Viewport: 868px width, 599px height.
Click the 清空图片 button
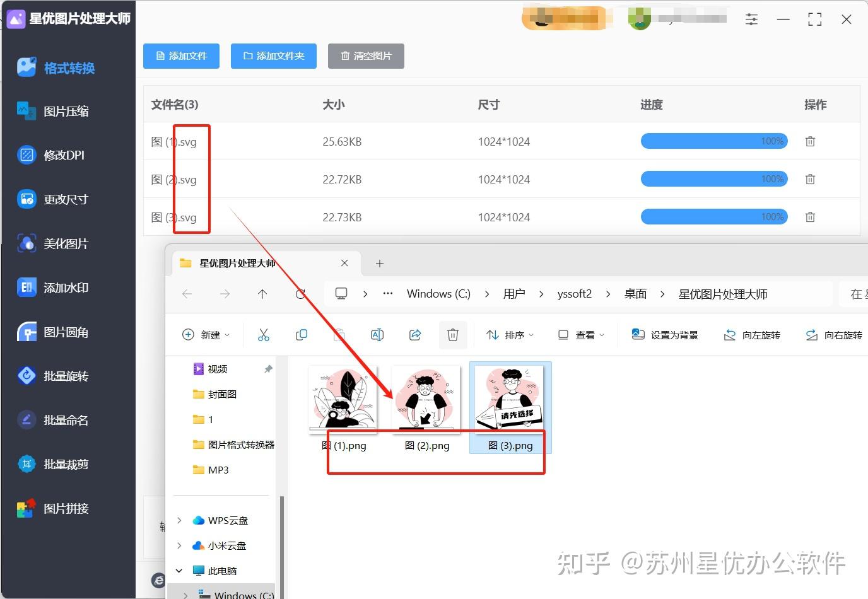pos(366,56)
